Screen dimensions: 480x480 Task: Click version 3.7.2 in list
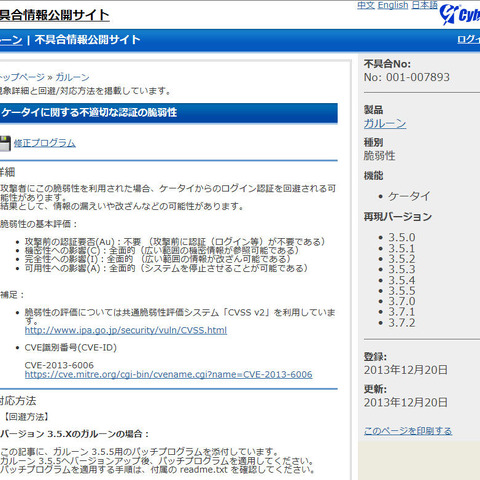402,323
